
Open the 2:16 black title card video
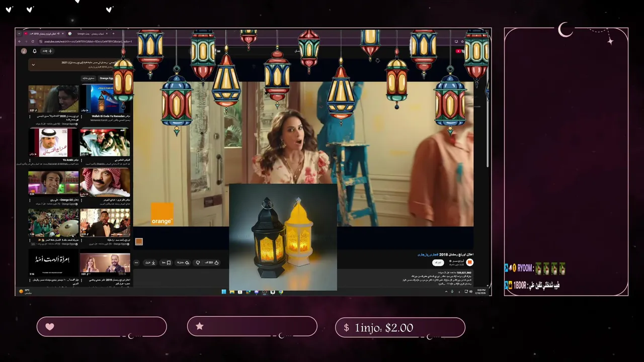point(53,263)
